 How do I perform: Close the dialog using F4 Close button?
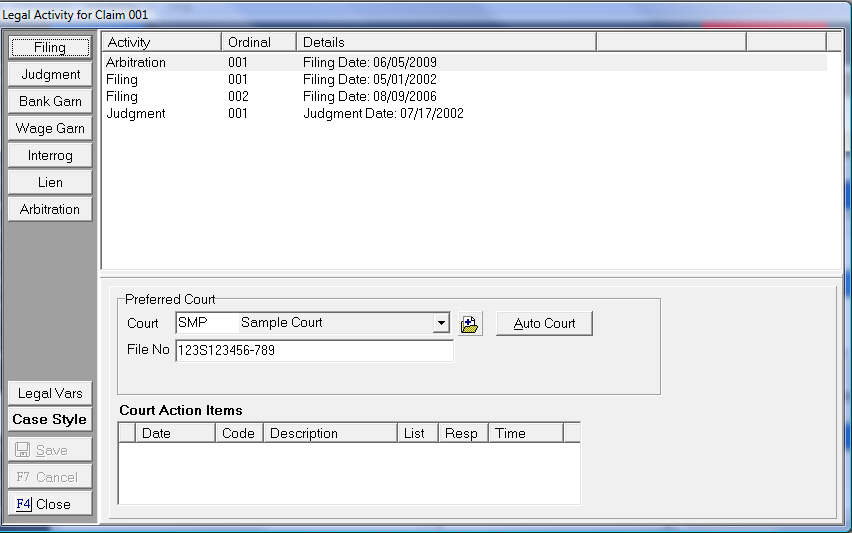point(50,504)
